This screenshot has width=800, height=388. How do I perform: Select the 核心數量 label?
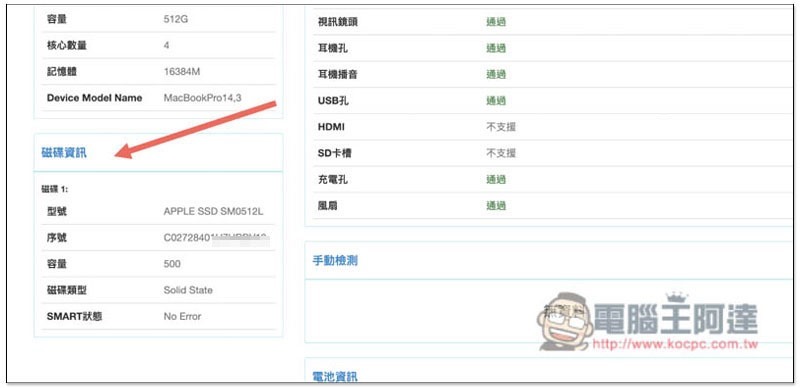(x=66, y=45)
